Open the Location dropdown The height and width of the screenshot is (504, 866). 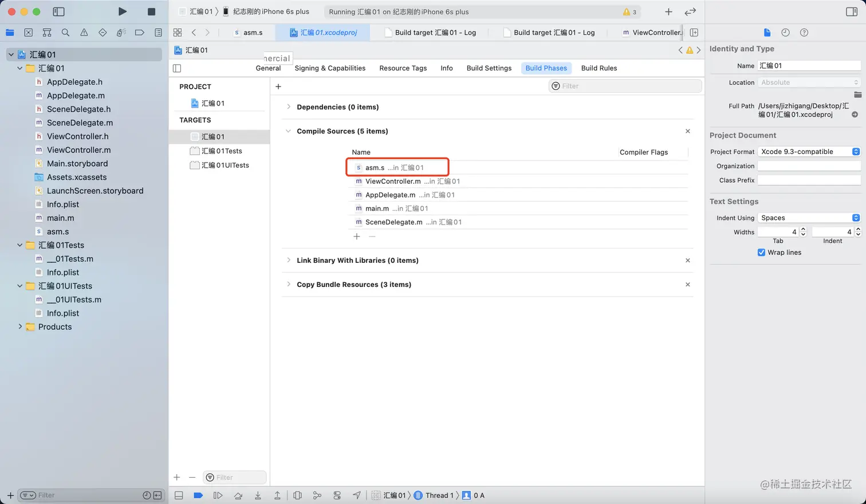point(809,82)
